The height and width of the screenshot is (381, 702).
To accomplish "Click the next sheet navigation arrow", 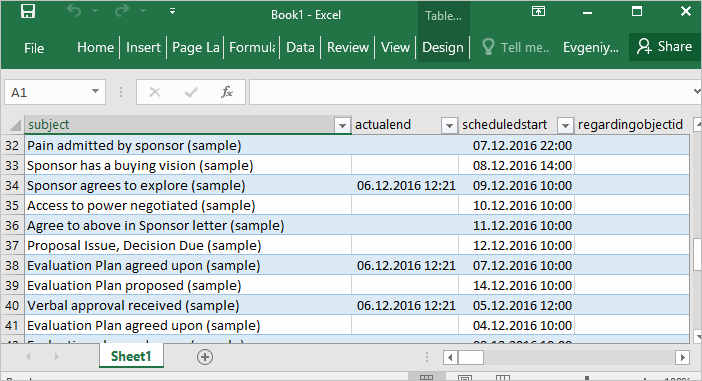I will coord(56,357).
